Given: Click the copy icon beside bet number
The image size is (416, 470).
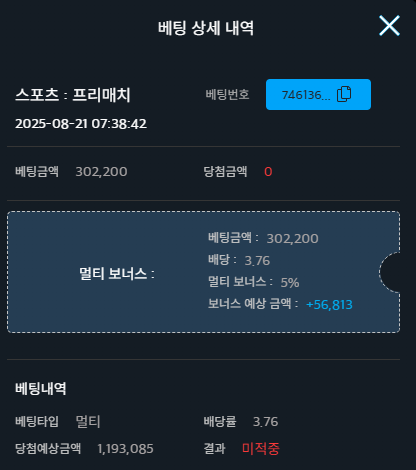Looking at the screenshot, I should click(344, 94).
